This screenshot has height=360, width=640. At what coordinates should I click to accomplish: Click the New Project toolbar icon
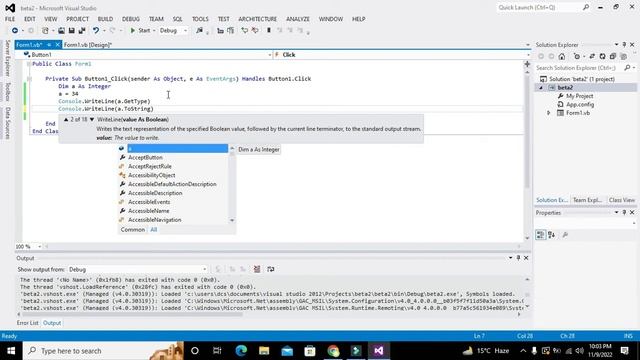pos(45,31)
